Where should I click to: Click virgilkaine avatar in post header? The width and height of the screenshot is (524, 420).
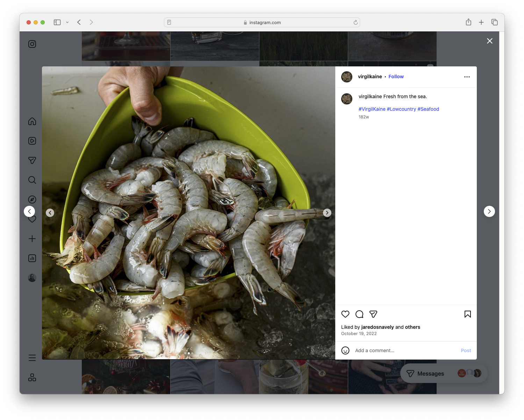click(347, 77)
